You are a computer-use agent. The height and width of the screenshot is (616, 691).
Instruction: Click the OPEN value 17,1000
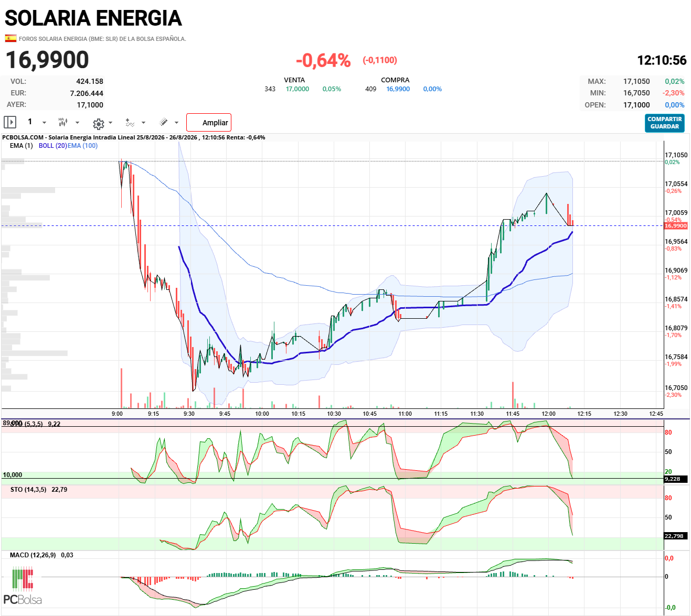tap(636, 105)
